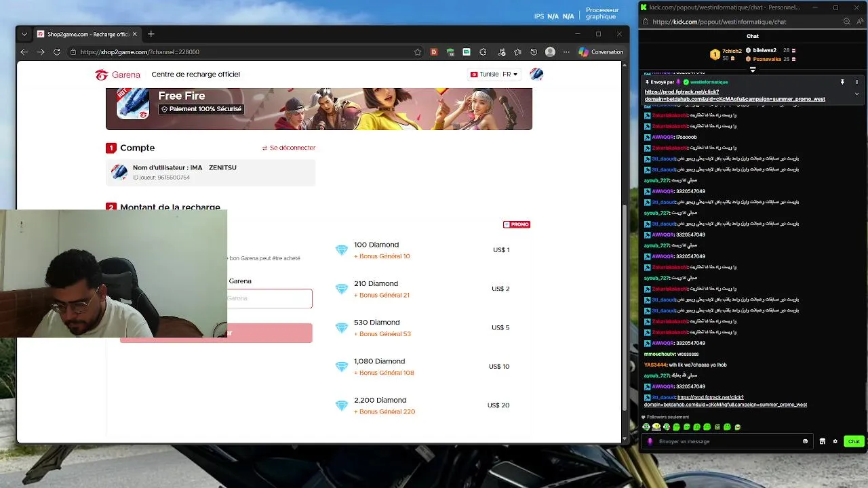Go back in the Shop2game browser window
The height and width of the screenshot is (488, 868).
24,52
